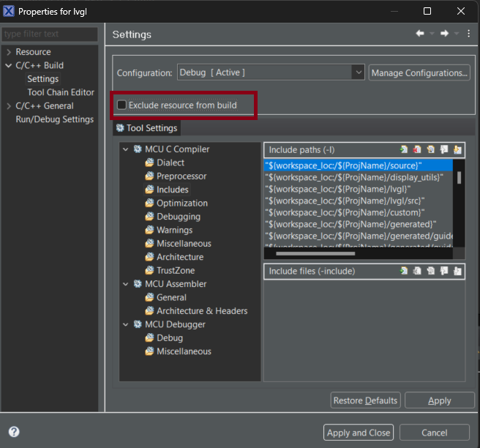Open the three-dot view menu in Settings header
The width and height of the screenshot is (480, 448).
point(469,34)
